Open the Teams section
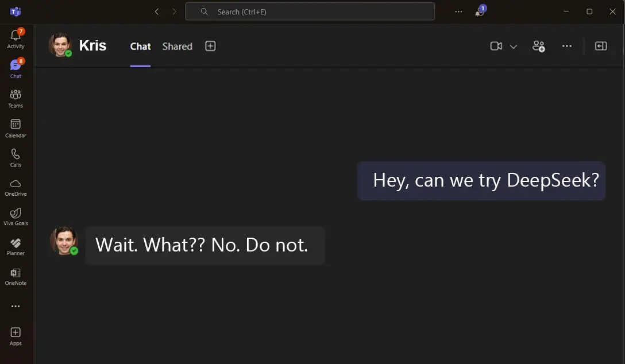 [x=16, y=98]
